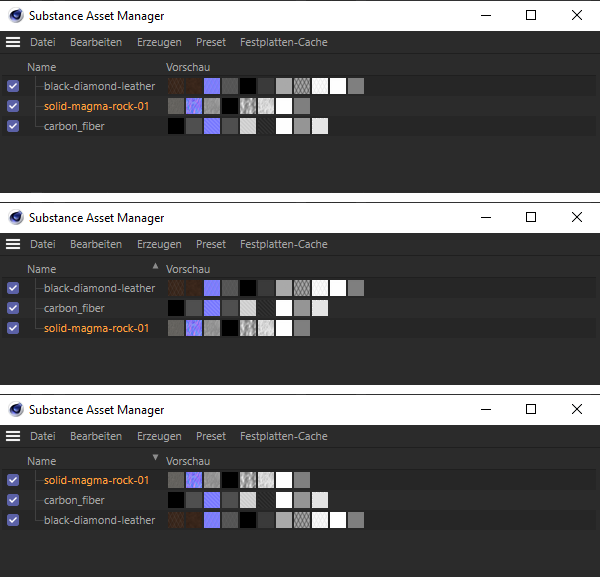Toggle black-diamond-leather checkbox in middle window
600x577 pixels.
point(13,288)
